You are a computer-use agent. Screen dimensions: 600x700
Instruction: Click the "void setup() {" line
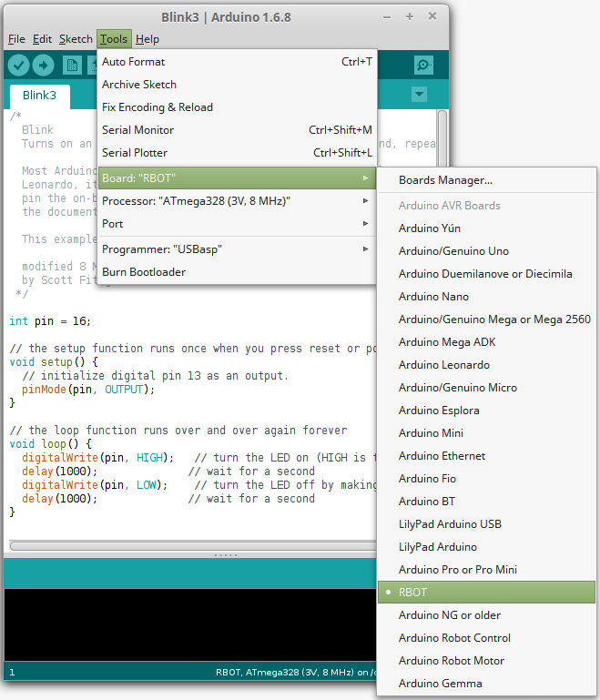tap(54, 362)
